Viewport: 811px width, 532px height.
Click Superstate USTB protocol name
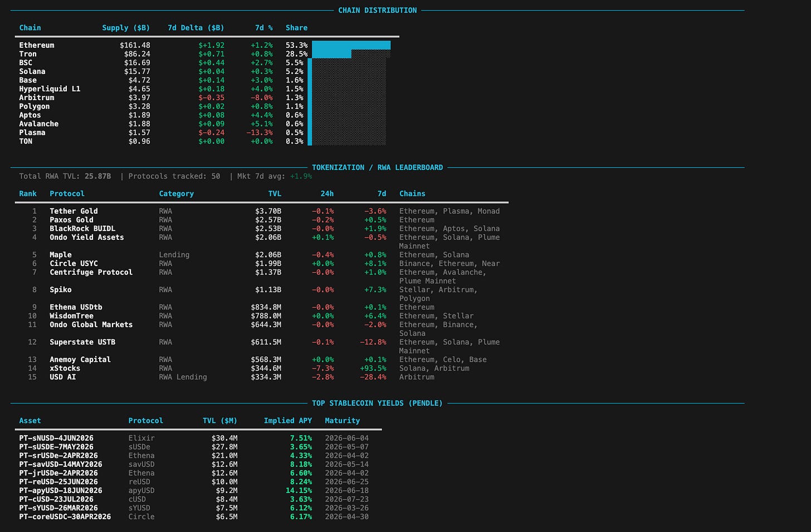82,342
